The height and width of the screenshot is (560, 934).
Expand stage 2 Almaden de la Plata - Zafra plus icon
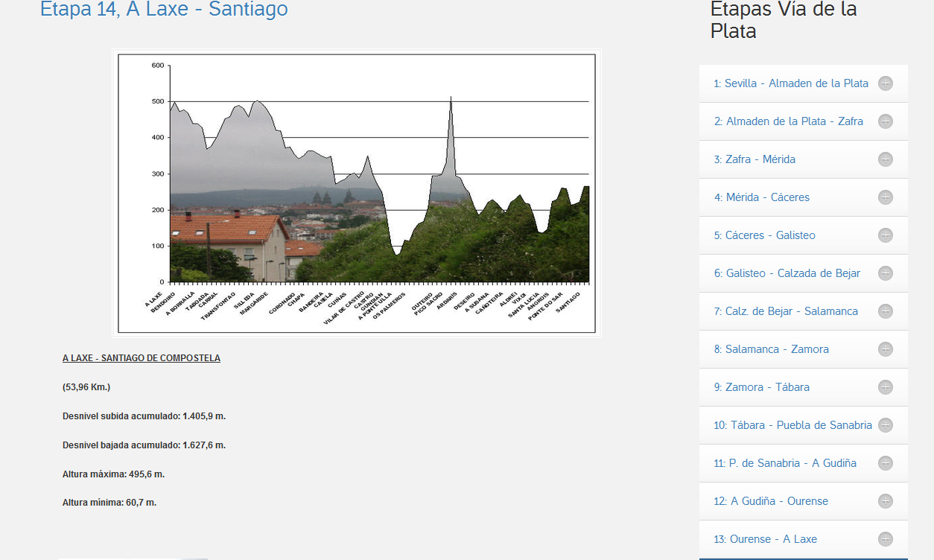tap(885, 121)
